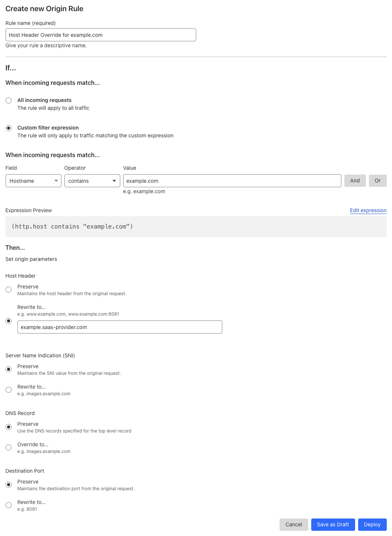Select Rewrite to for Destination Port
392x536 pixels.
[x=9, y=505]
